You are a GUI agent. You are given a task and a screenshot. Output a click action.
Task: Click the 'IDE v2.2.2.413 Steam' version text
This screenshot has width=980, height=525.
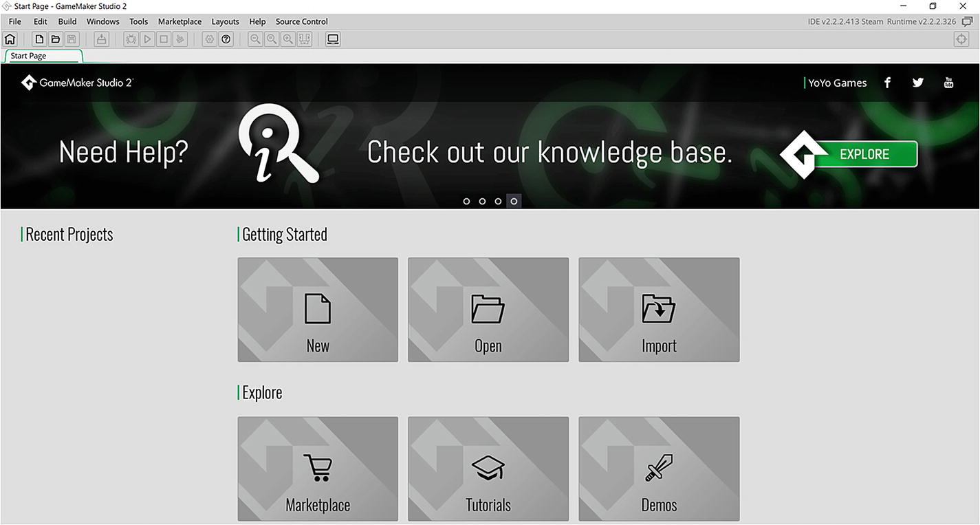pos(845,21)
